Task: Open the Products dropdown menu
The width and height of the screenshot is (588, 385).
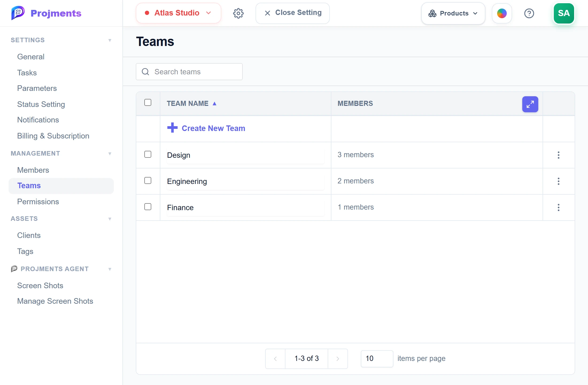Action: [453, 13]
